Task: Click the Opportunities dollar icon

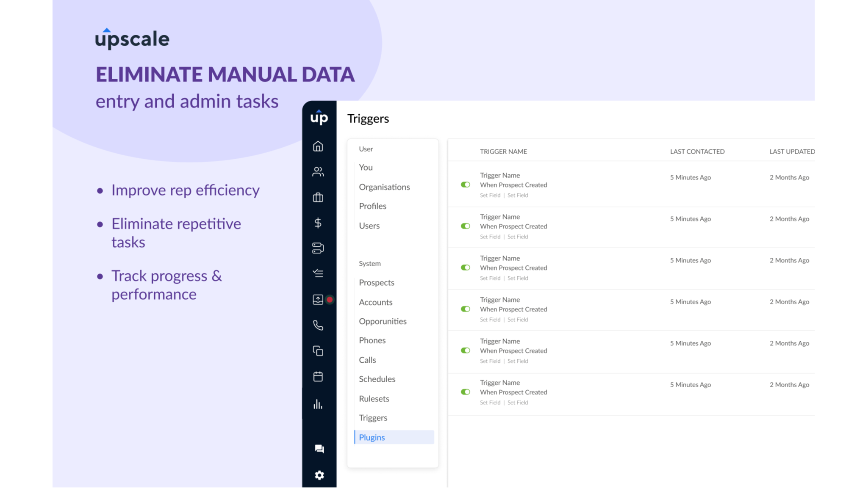Action: point(318,223)
